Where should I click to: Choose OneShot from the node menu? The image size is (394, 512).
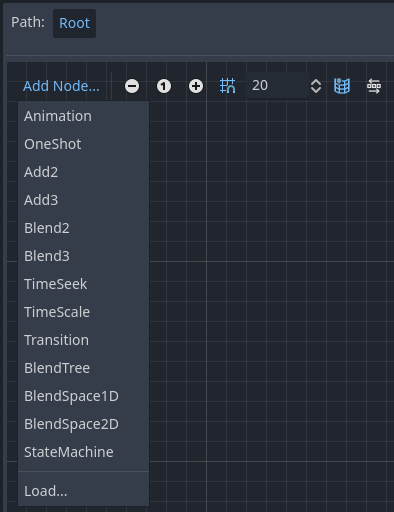pyautogui.click(x=84, y=144)
